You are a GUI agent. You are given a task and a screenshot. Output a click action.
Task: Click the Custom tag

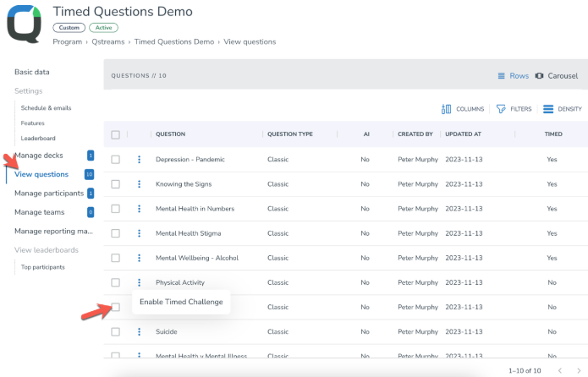[69, 28]
